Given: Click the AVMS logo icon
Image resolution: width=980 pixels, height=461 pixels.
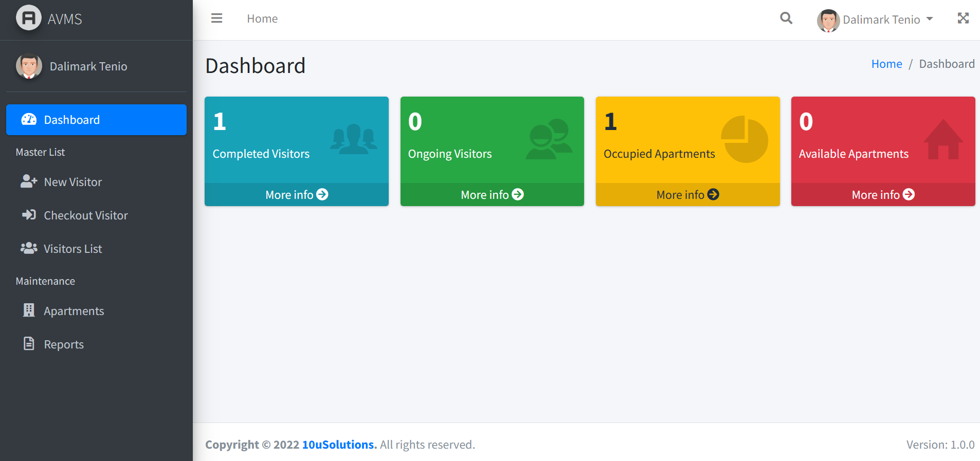Looking at the screenshot, I should pos(29,18).
